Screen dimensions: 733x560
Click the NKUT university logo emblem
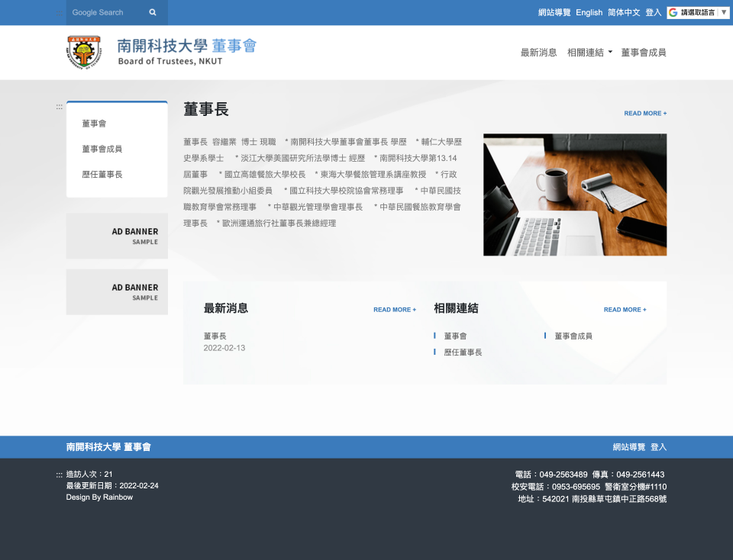pyautogui.click(x=83, y=52)
